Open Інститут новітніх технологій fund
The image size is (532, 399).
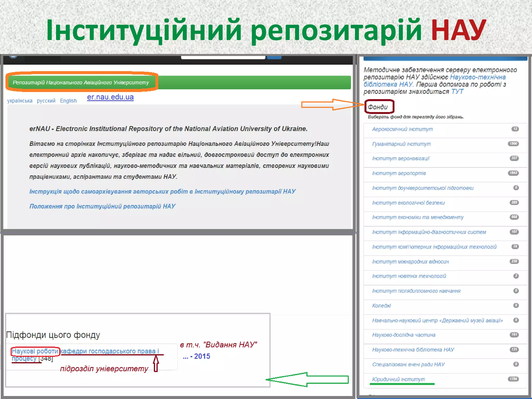click(x=409, y=276)
